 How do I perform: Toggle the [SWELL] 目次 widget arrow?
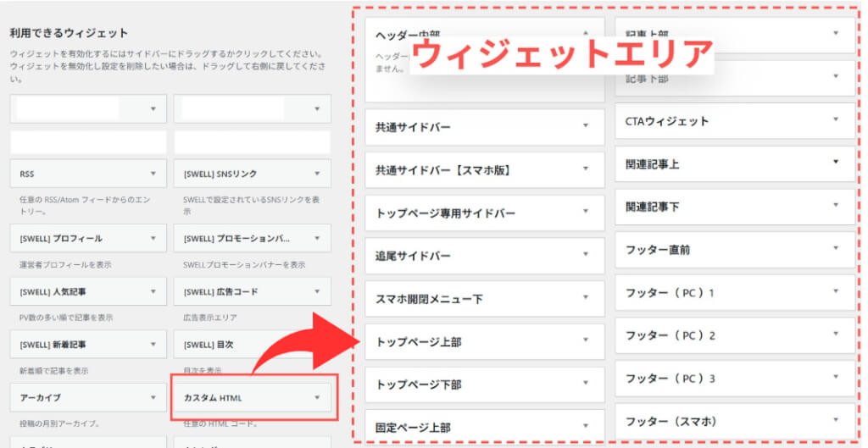[x=317, y=345]
